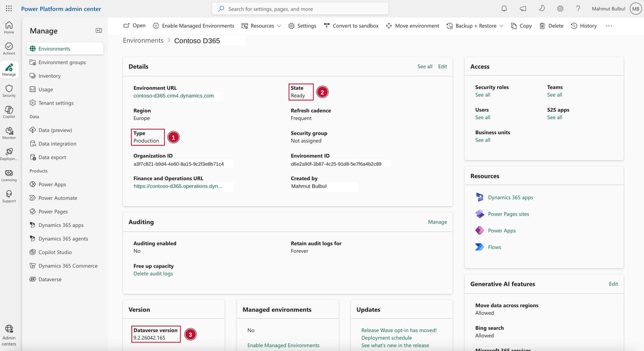Open Copilot in left rail
Viewport: 644px width, 351px height.
(9, 112)
